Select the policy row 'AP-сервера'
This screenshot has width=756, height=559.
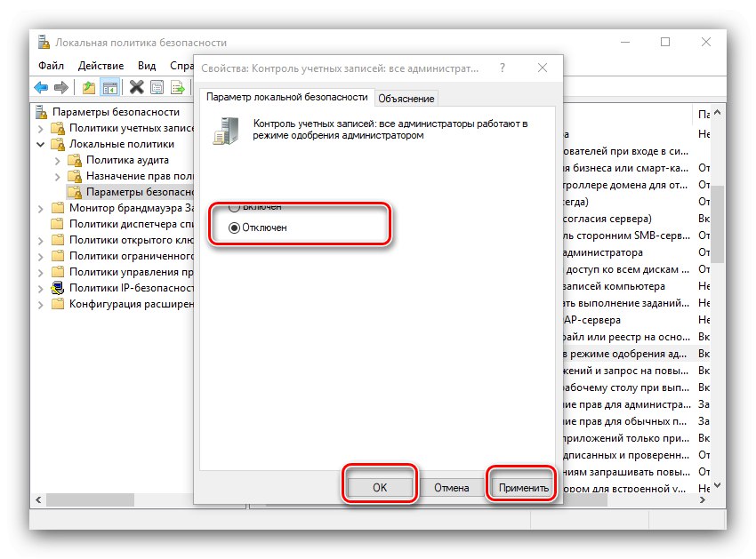click(637, 320)
